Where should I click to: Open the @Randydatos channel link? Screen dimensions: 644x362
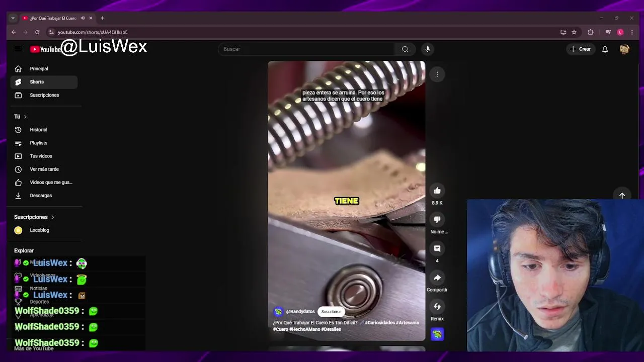coord(300,312)
